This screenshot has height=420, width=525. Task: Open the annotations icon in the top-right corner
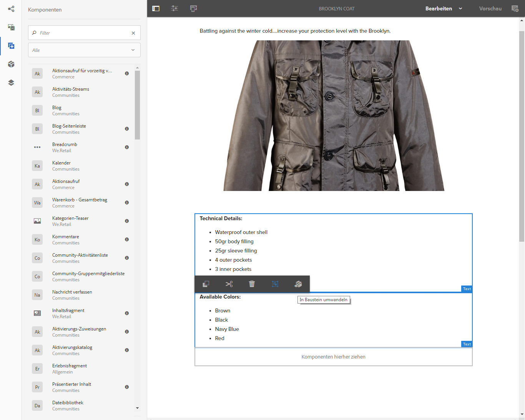click(x=515, y=8)
